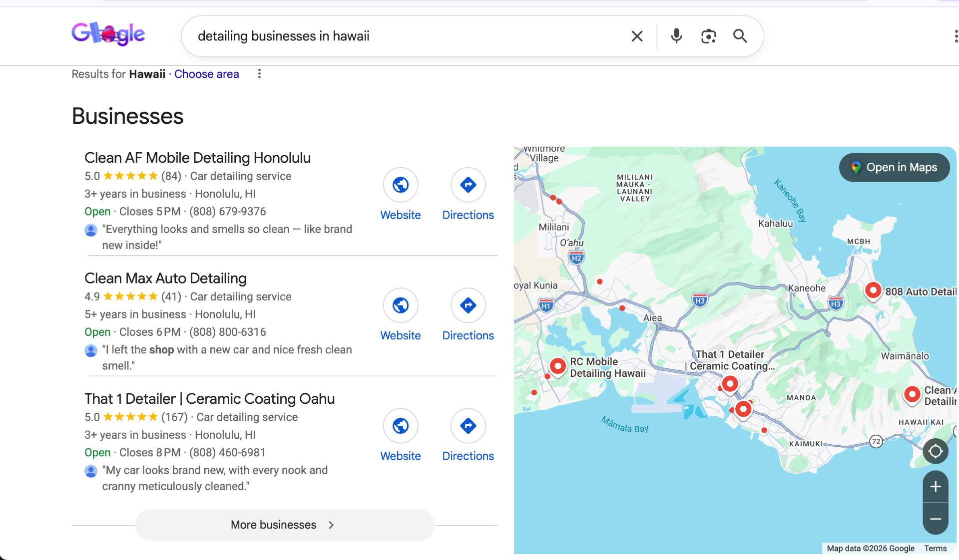Click Directions icon for That 1 Detailer
The image size is (959, 560).
point(468,426)
